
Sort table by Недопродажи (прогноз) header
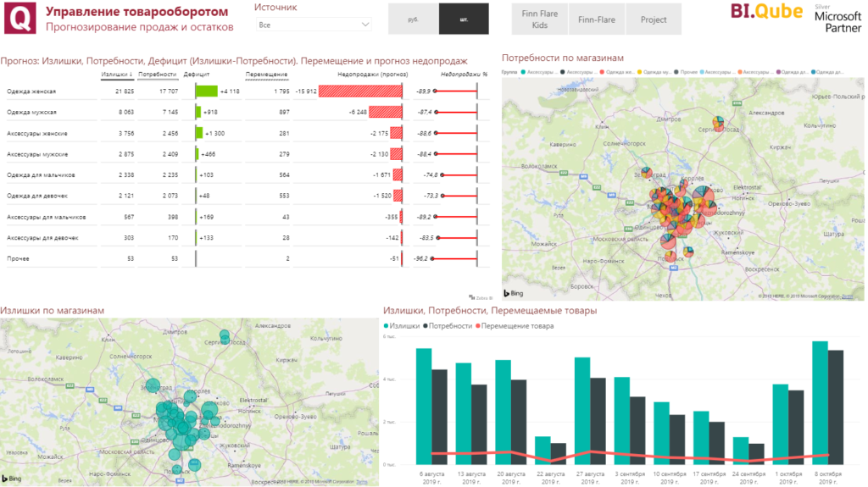[373, 75]
